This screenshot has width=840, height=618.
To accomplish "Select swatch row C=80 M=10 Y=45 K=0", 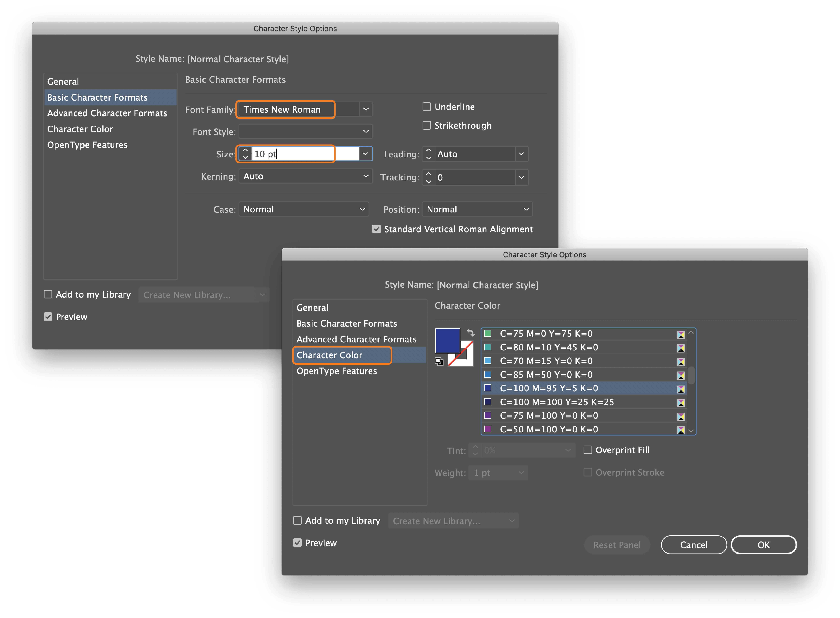I will pyautogui.click(x=584, y=347).
